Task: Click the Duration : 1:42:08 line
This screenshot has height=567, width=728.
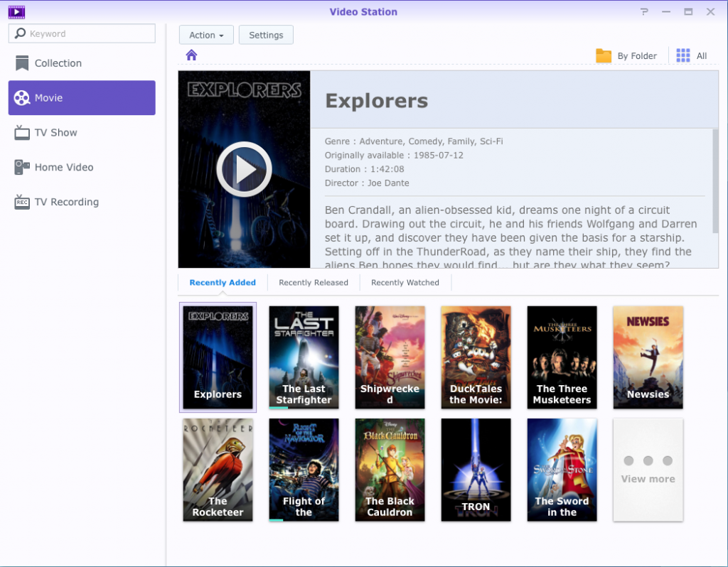Action: pyautogui.click(x=365, y=169)
